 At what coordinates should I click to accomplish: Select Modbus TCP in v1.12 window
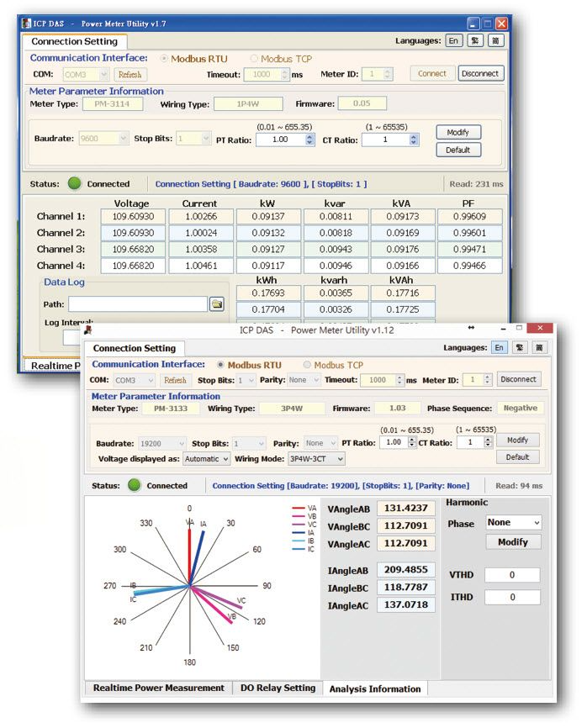[x=307, y=365]
